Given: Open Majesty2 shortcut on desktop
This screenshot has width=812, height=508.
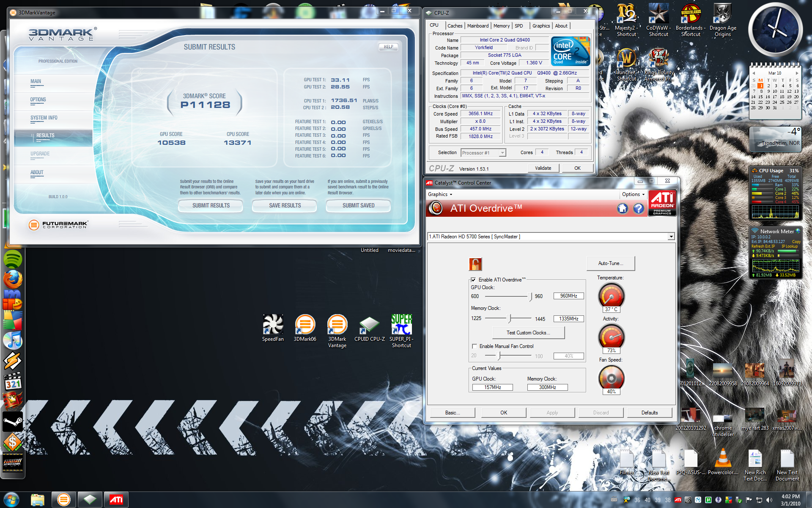Looking at the screenshot, I should [626, 20].
